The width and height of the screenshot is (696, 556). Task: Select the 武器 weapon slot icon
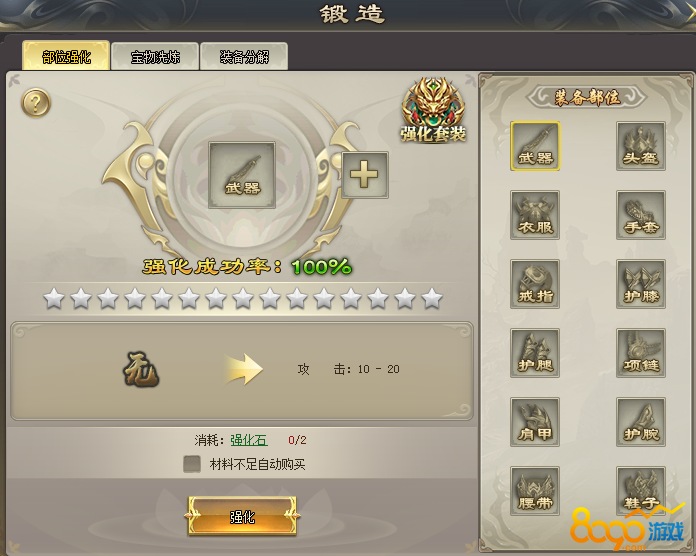535,146
